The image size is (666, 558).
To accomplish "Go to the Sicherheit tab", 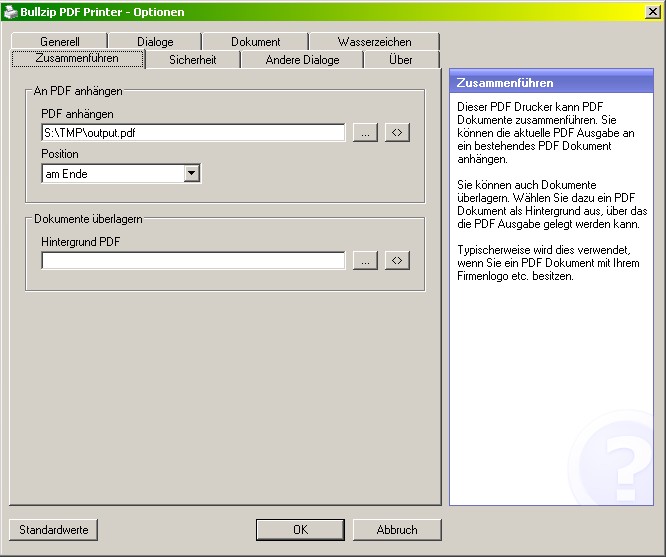I will tap(193, 60).
